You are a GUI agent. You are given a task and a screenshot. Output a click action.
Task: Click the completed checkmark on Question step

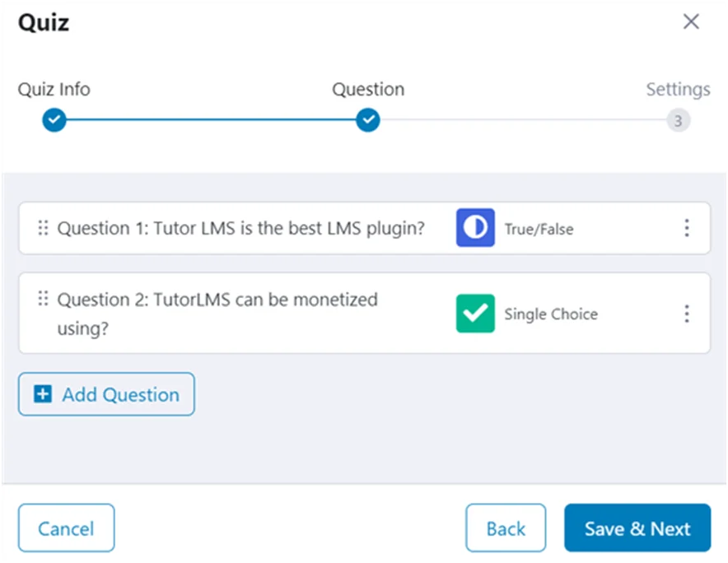[368, 120]
